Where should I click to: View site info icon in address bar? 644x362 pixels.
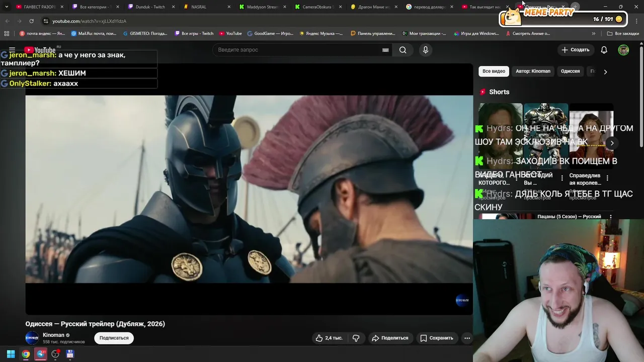(x=46, y=21)
